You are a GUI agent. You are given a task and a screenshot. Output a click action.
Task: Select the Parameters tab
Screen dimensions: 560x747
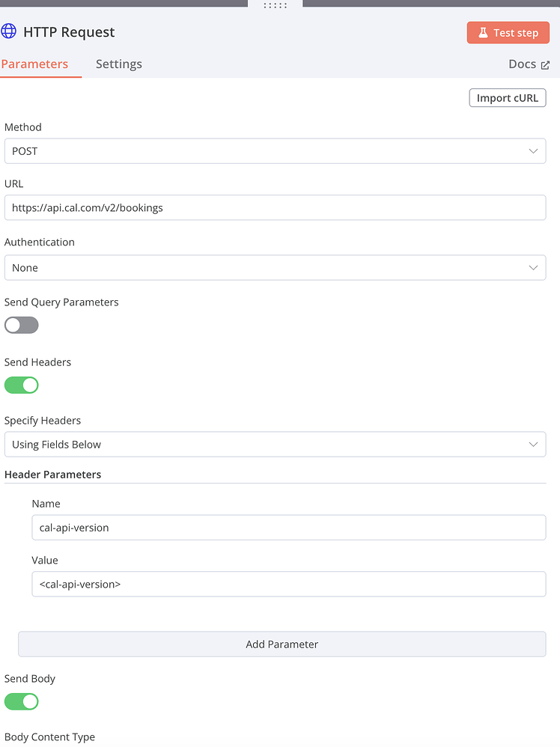(36, 64)
